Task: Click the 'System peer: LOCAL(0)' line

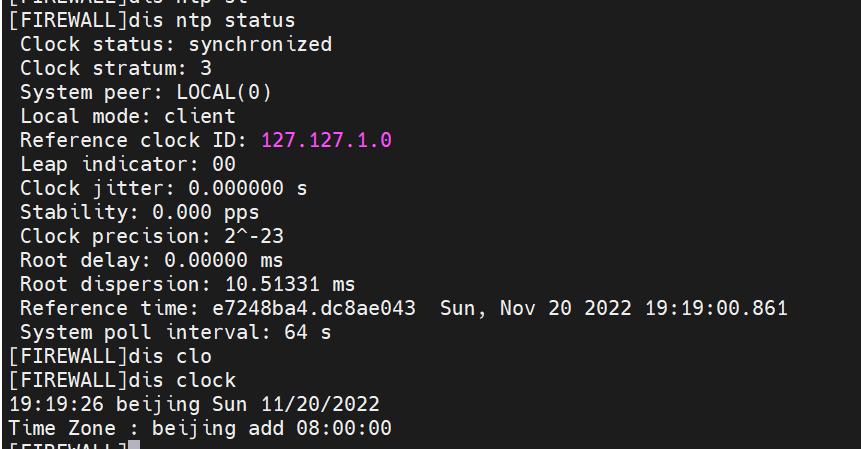Action: pyautogui.click(x=146, y=92)
